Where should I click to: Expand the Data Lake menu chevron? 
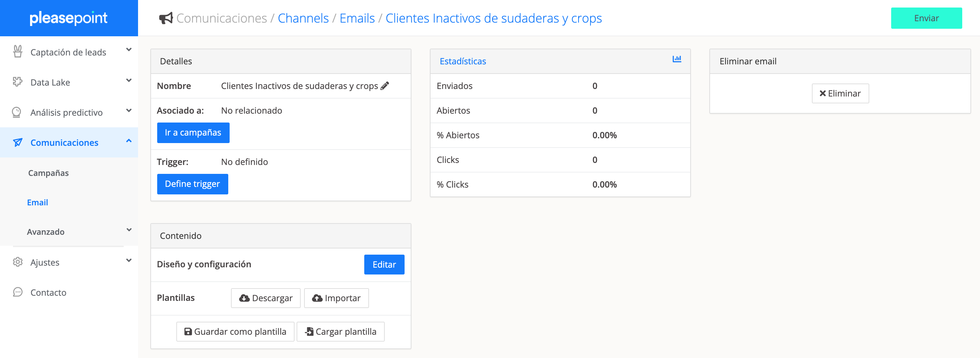tap(129, 80)
